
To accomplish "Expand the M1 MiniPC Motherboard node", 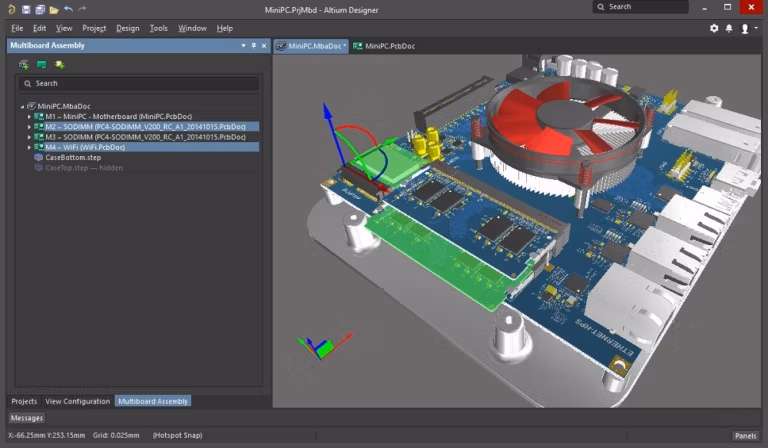I will [x=29, y=117].
